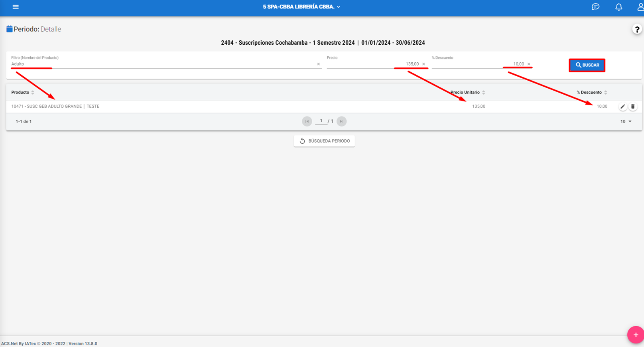The width and height of the screenshot is (644, 347).
Task: Open the user account icon
Action: coord(640,7)
